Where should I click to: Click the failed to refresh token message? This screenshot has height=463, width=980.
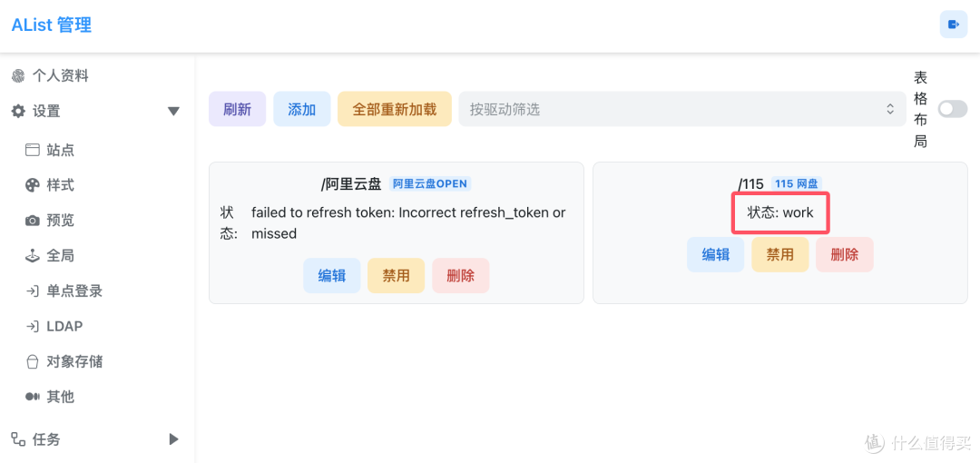point(408,223)
